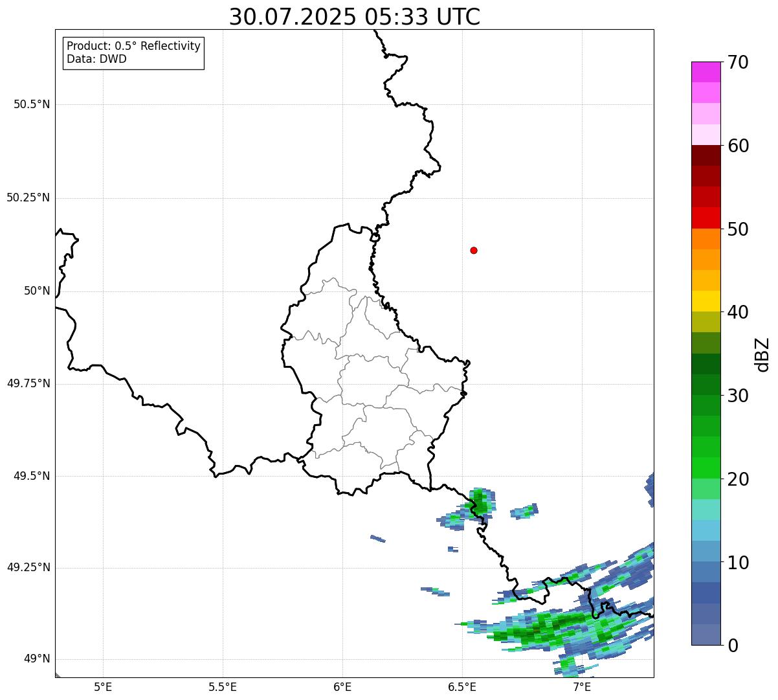Screen dimensions: 778x700
Task: Click the colorbar 0 tick label
Action: pos(733,646)
